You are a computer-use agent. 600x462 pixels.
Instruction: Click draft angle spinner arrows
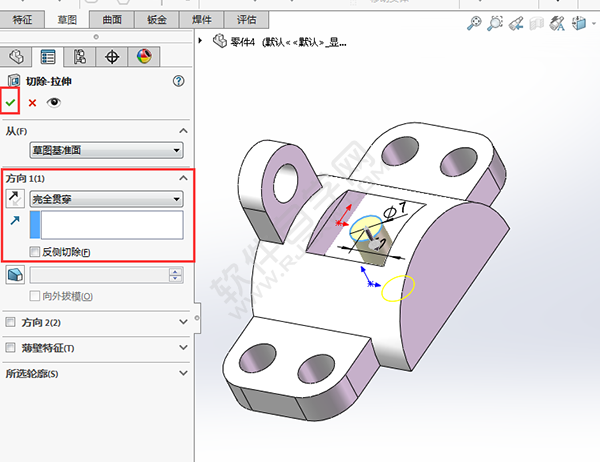176,275
